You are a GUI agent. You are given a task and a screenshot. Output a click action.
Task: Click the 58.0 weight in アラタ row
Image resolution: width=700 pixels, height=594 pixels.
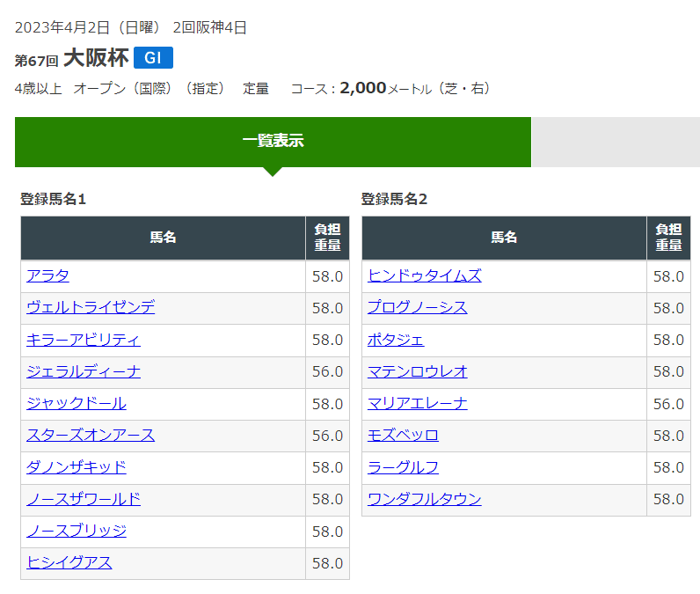pos(327,277)
